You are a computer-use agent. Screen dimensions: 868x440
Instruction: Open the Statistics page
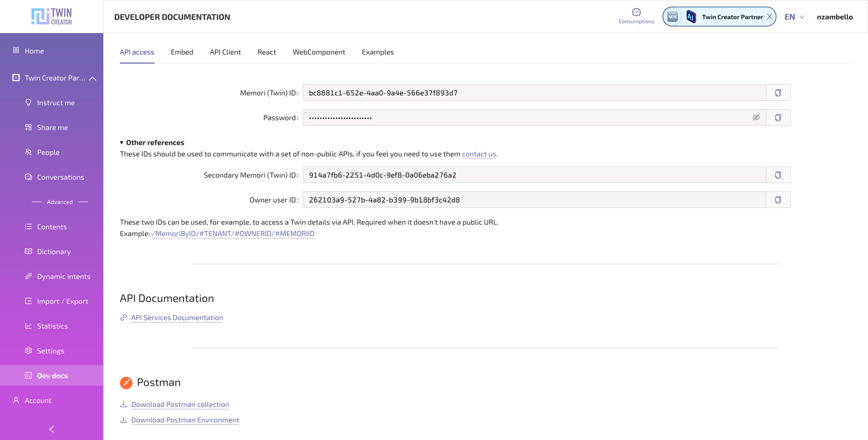pyautogui.click(x=52, y=326)
